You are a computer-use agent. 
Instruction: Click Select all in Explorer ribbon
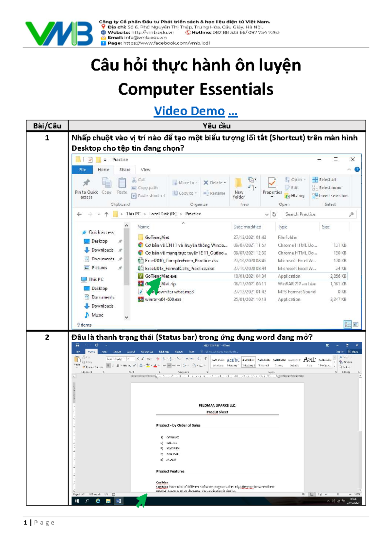324,180
